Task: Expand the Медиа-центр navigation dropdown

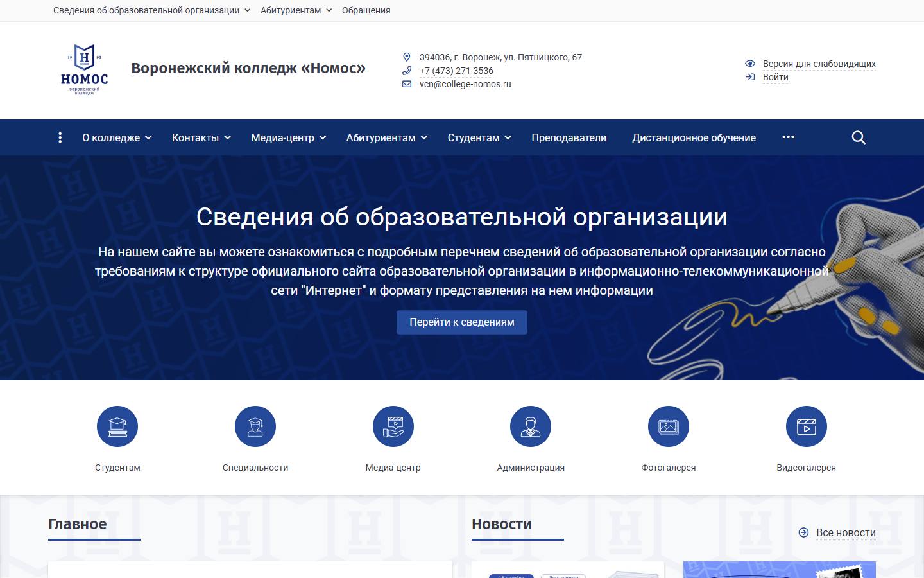Action: pos(289,137)
